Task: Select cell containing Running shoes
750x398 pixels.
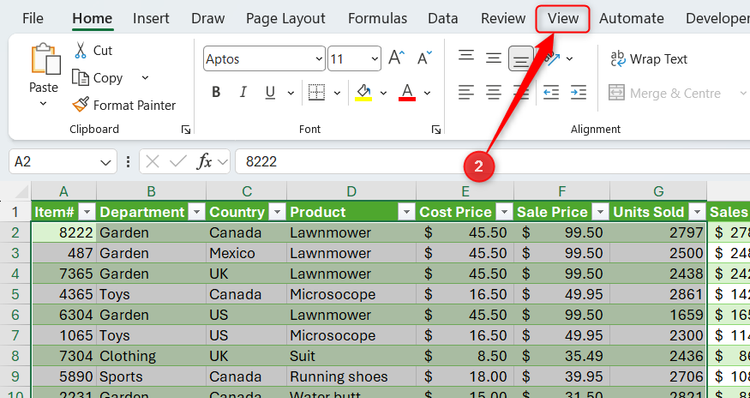Action: coord(352,376)
